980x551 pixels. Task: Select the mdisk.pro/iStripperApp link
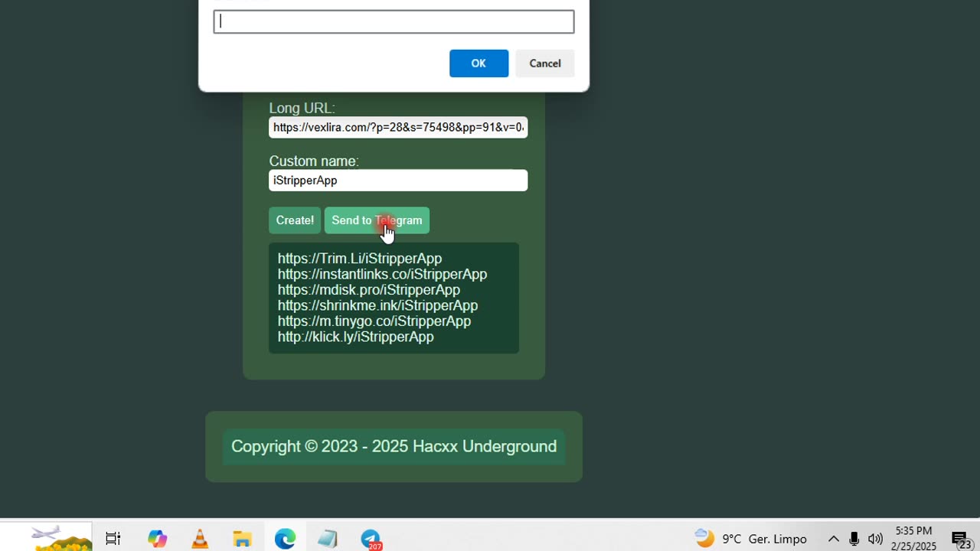coord(369,290)
